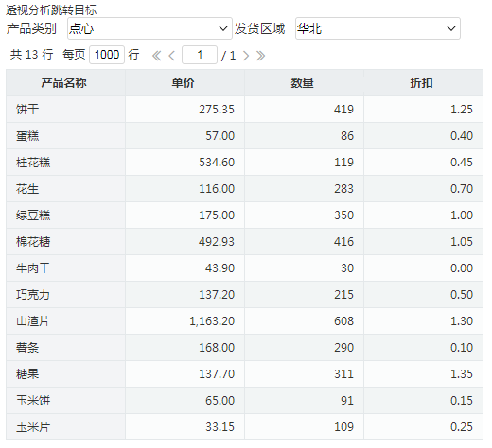Jump to the last page arrow
The height and width of the screenshot is (448, 492).
point(260,56)
